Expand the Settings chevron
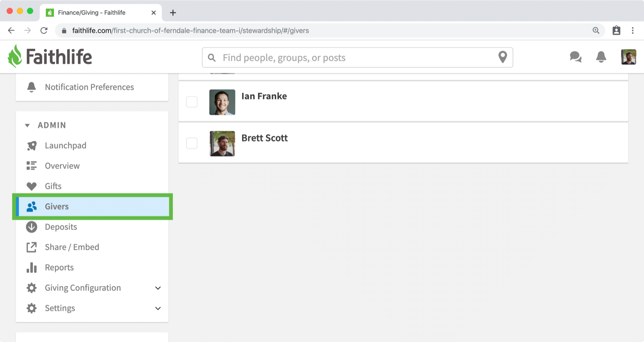Screen dimensions: 644x342 point(158,308)
